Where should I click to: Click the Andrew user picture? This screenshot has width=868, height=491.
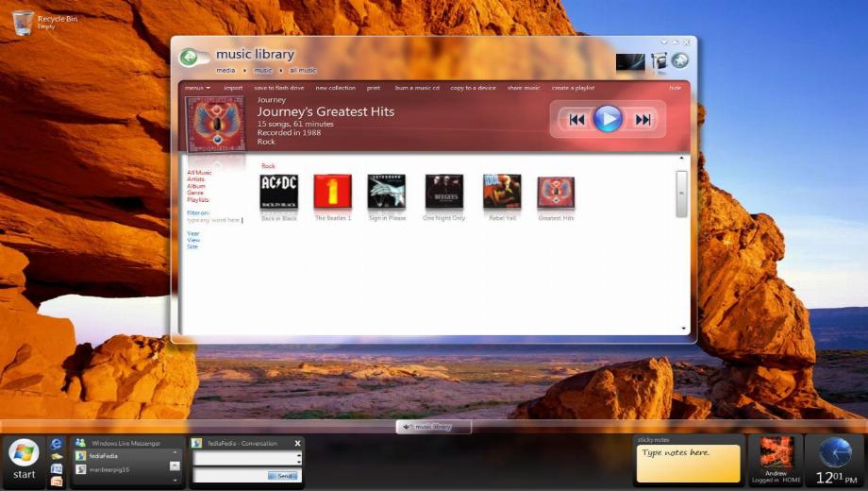click(x=776, y=453)
